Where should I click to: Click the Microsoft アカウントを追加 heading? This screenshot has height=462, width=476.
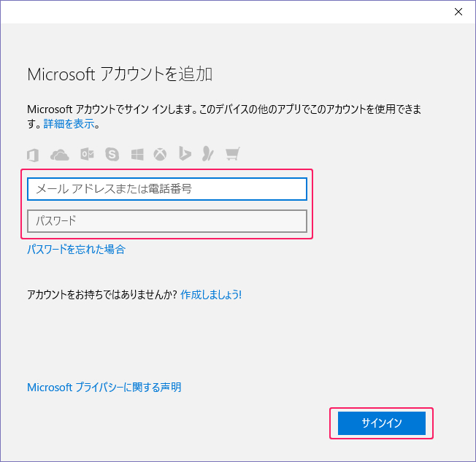(120, 74)
